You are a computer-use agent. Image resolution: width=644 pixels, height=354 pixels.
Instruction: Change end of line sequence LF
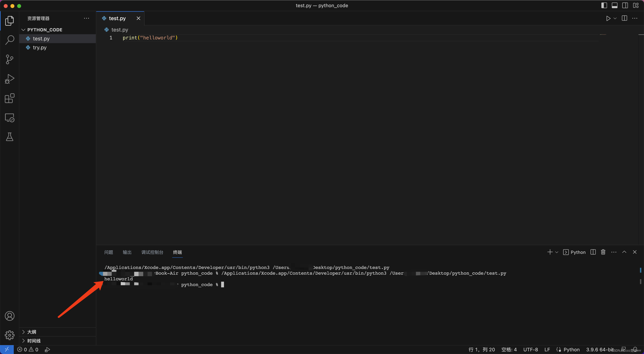547,349
